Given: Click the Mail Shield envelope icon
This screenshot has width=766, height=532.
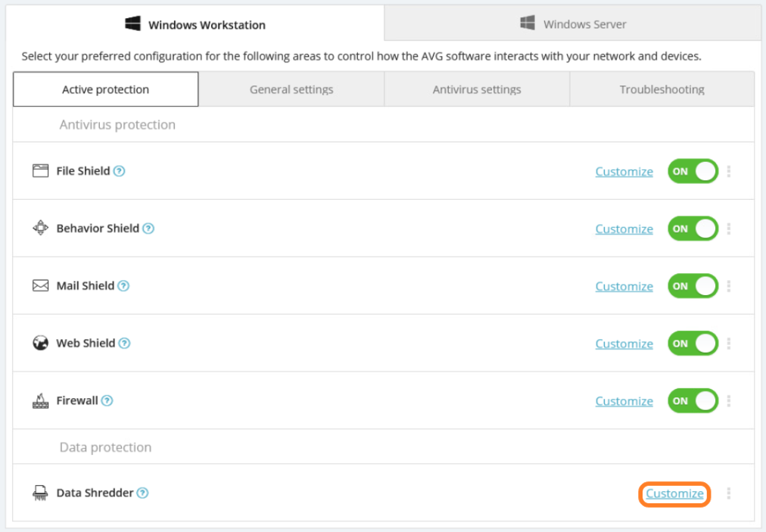Looking at the screenshot, I should [41, 286].
